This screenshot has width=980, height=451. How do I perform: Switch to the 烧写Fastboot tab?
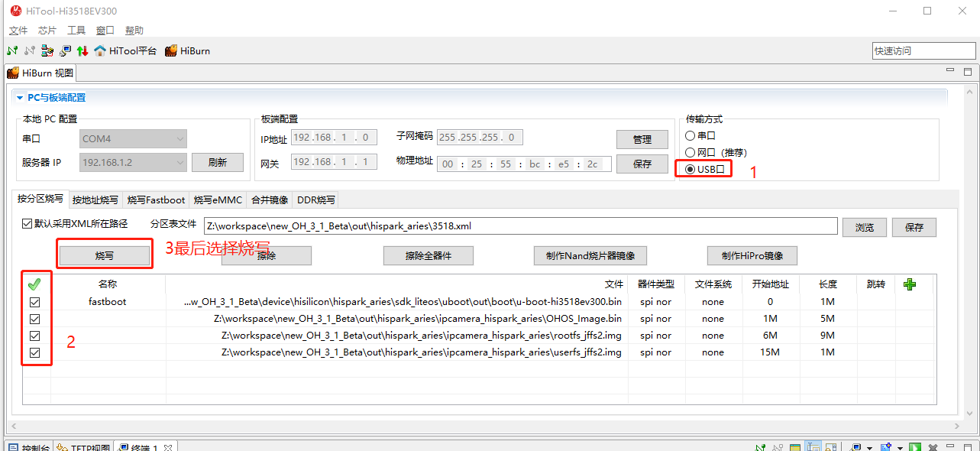[156, 200]
